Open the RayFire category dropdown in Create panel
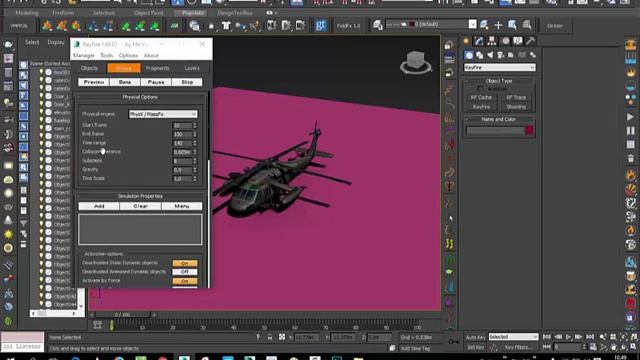 [x=500, y=67]
